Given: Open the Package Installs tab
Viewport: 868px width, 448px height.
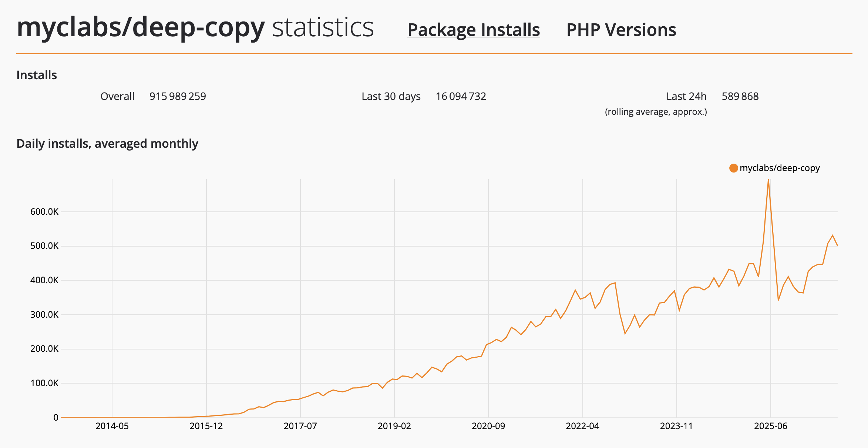Looking at the screenshot, I should [x=474, y=30].
